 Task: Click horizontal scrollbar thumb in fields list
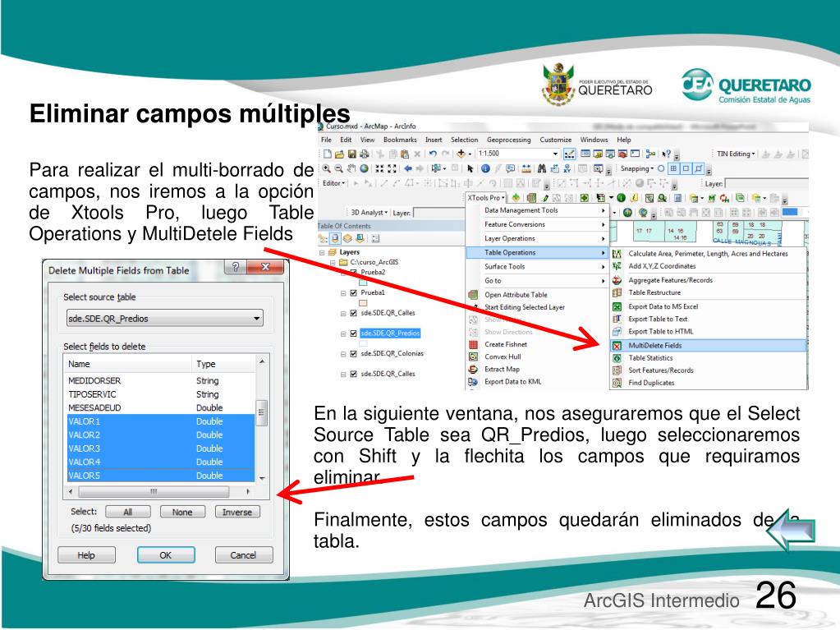[x=154, y=491]
